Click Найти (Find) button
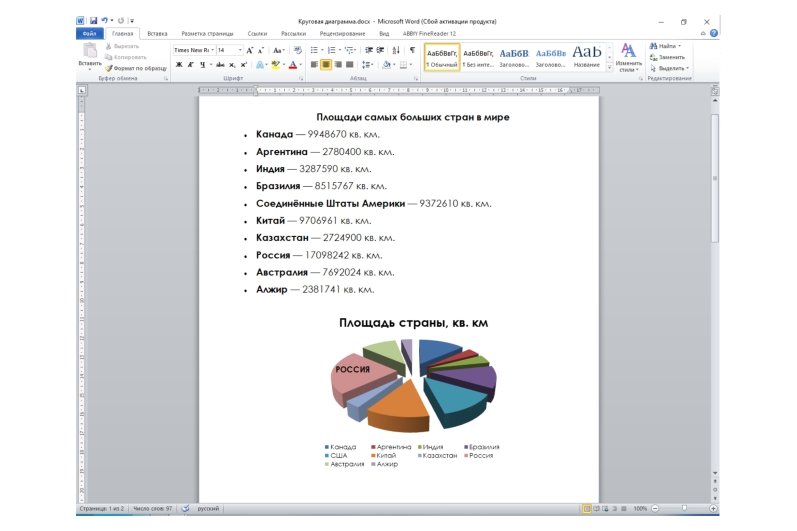Image resolution: width=797 pixels, height=531 pixels. (665, 46)
